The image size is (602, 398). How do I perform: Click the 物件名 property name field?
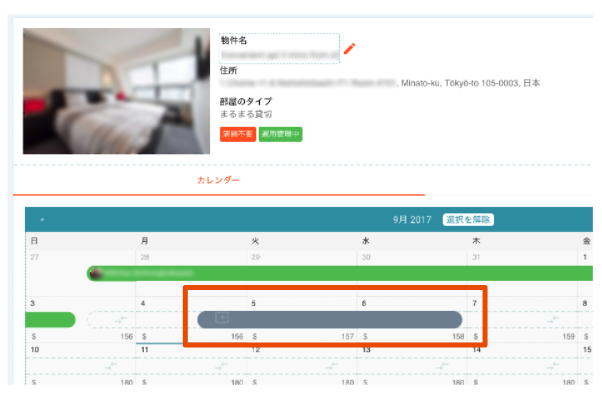point(279,48)
